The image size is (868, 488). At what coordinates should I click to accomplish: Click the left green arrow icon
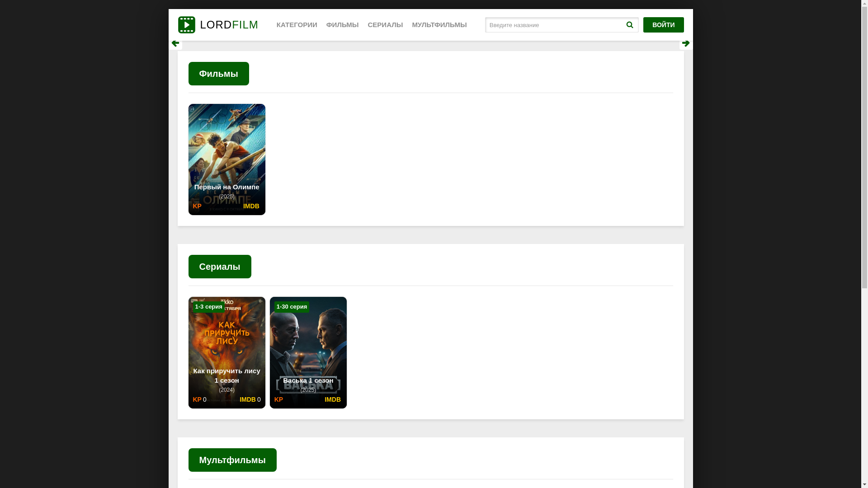[x=175, y=43]
